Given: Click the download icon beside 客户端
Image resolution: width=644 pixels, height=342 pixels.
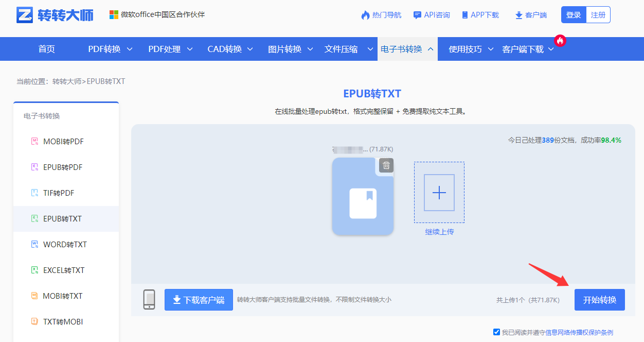Looking at the screenshot, I should coord(518,15).
